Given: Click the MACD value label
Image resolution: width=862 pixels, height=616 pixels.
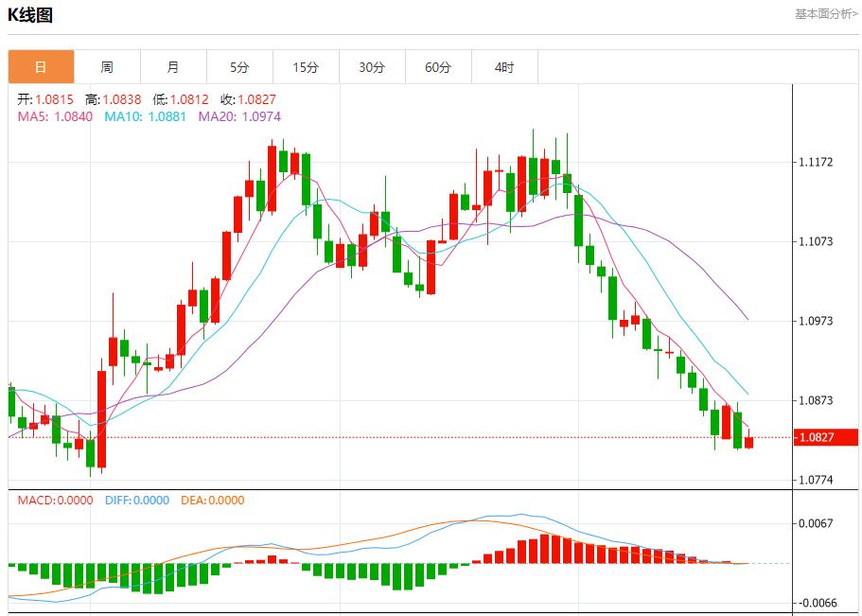Looking at the screenshot, I should coord(55,501).
